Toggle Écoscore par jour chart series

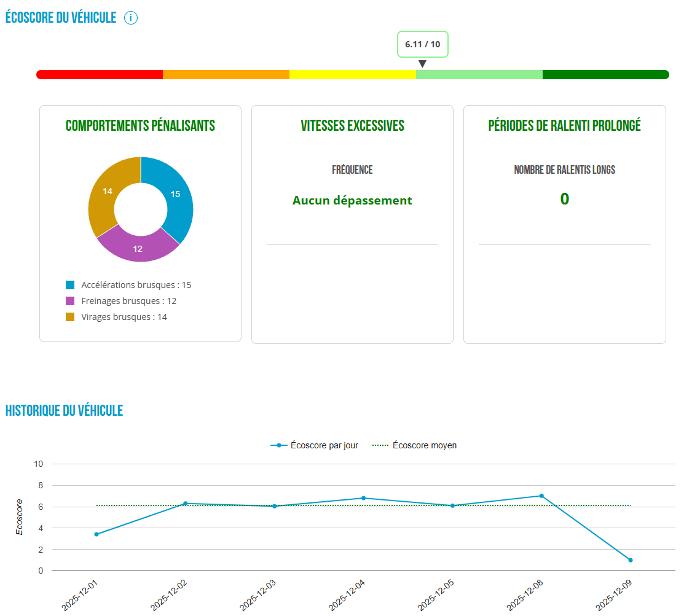coord(315,445)
